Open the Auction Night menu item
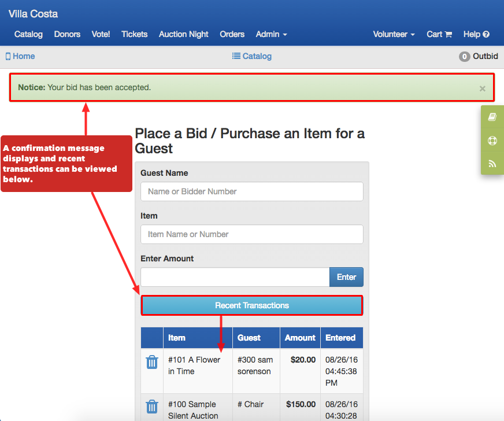 point(184,34)
